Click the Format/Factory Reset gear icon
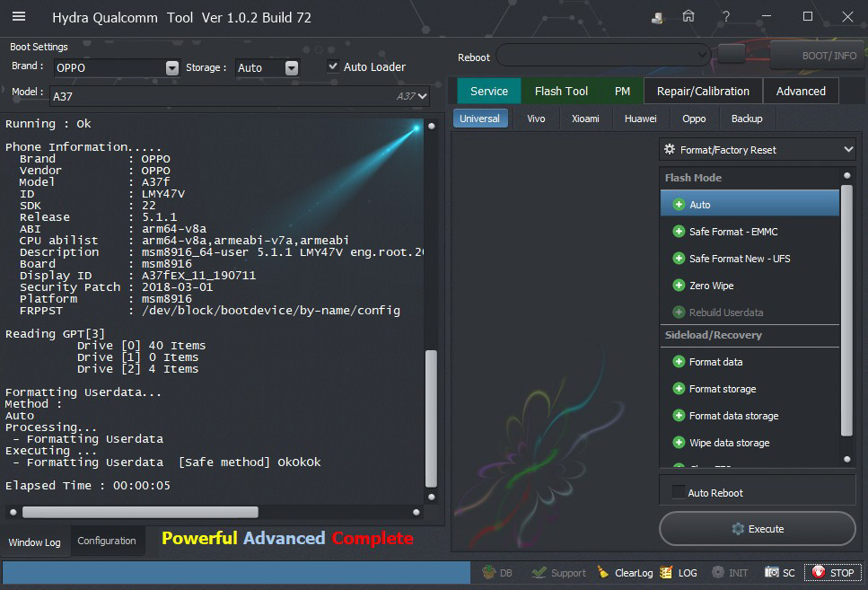Image resolution: width=868 pixels, height=590 pixels. (x=670, y=149)
